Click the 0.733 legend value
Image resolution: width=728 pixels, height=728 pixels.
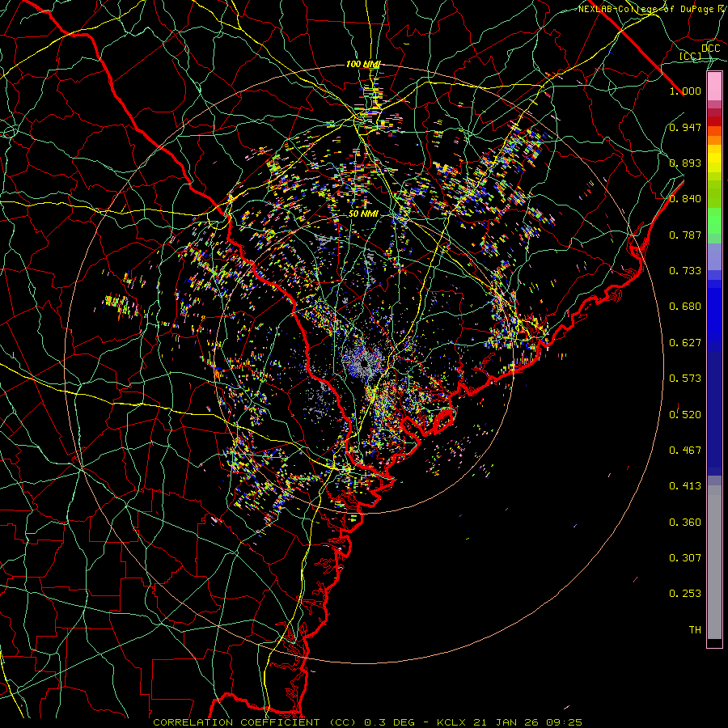pos(685,270)
